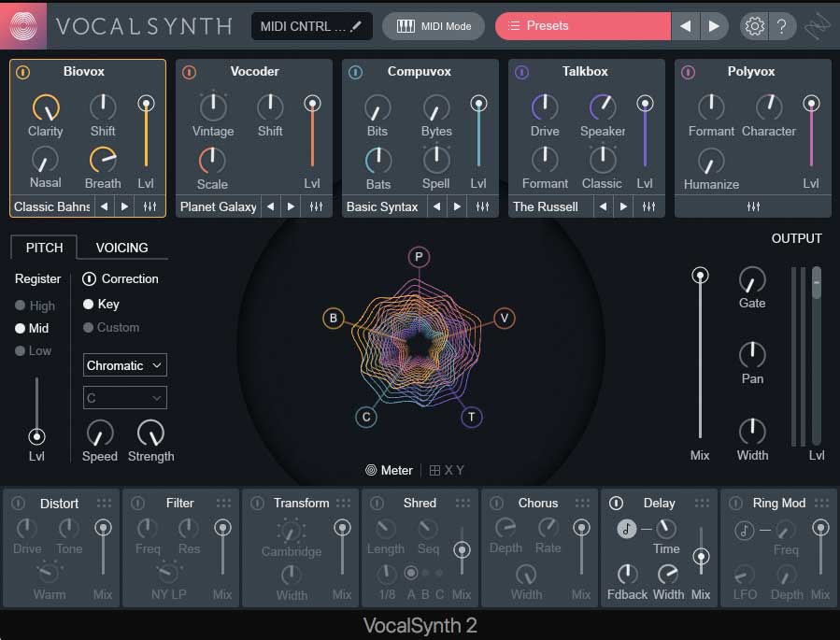This screenshot has width=840, height=640.
Task: Open Biovox advanced settings sliders icon
Action: pyautogui.click(x=149, y=206)
